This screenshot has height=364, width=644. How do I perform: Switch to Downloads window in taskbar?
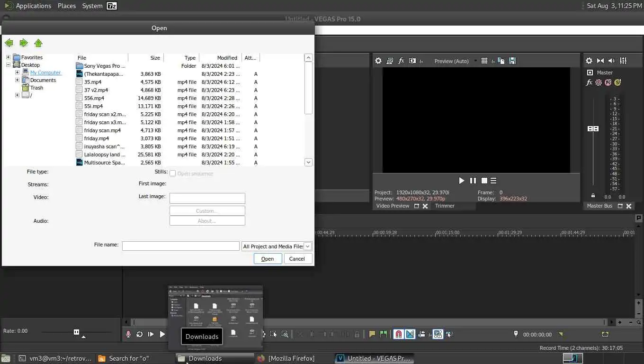[215, 358]
